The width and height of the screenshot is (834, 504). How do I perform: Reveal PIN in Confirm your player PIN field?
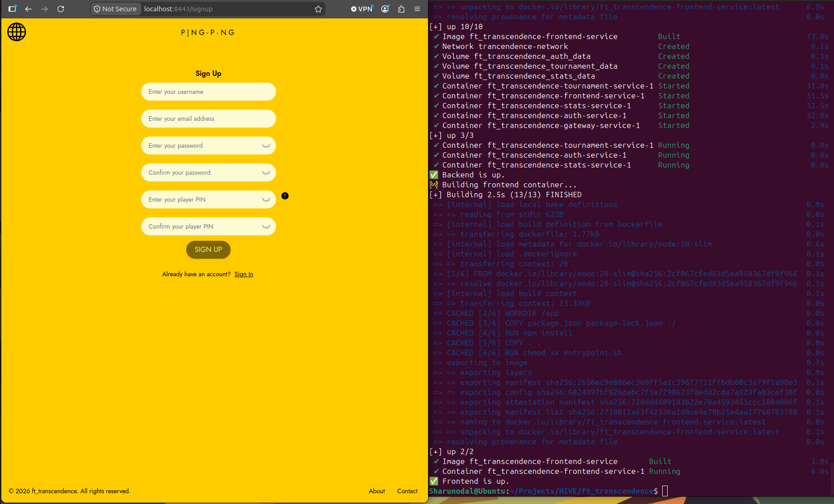pos(266,227)
